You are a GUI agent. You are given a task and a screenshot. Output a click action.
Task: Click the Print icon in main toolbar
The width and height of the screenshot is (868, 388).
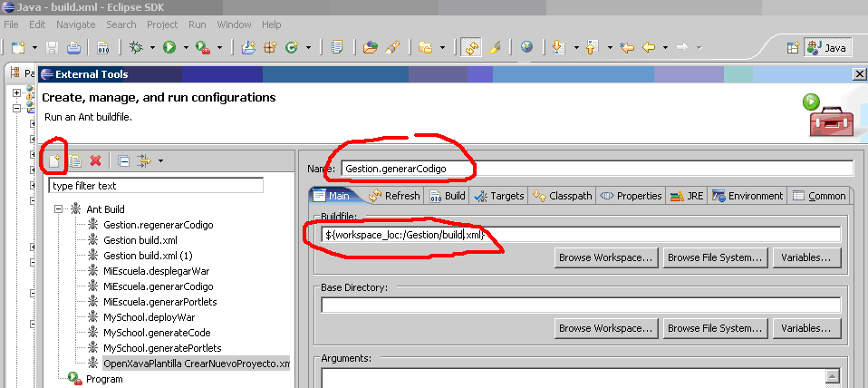pos(73,48)
